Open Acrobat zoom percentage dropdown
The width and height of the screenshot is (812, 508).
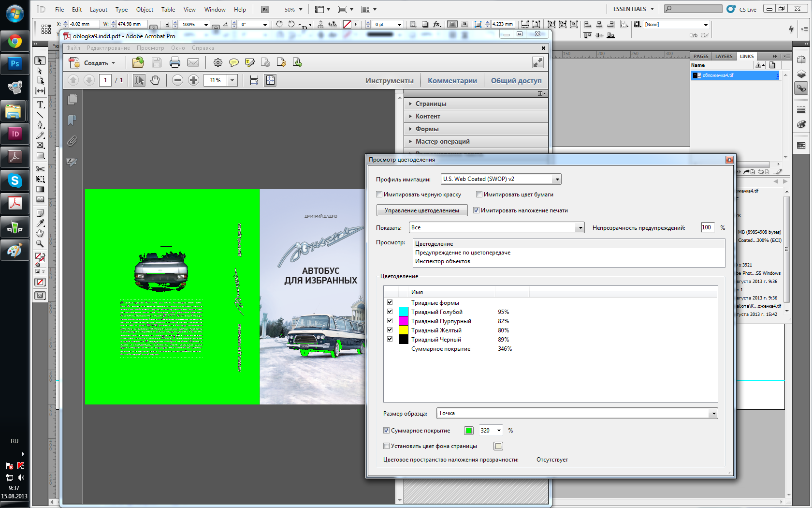232,80
